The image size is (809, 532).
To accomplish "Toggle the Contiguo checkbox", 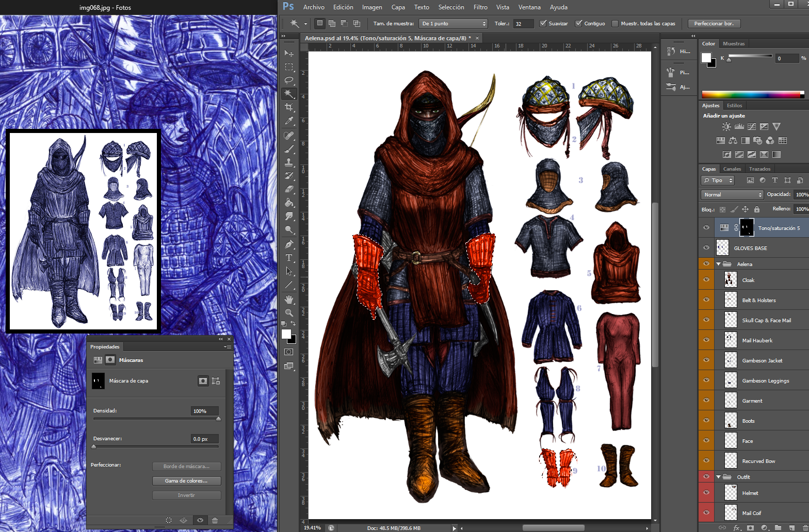I will coord(578,23).
